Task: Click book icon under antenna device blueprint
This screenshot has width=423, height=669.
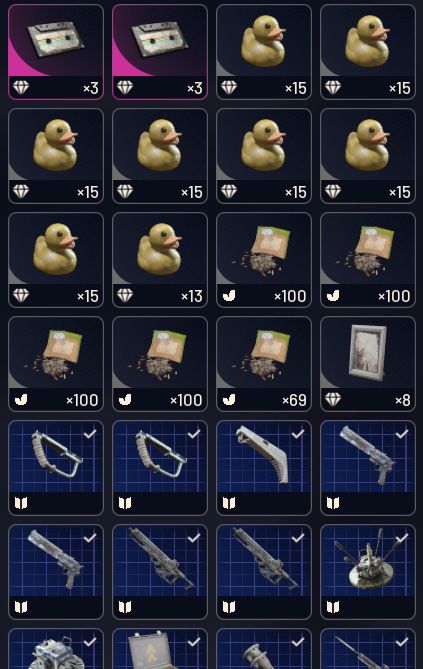Action: (333, 608)
